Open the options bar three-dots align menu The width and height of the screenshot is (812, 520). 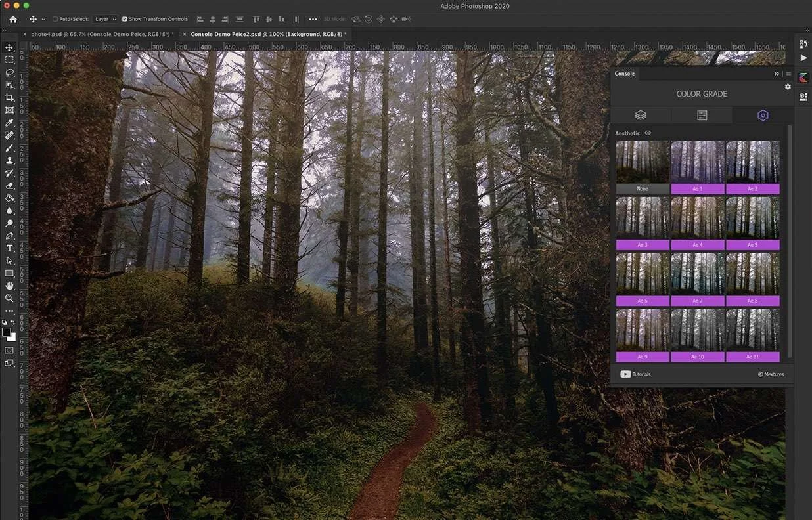313,19
